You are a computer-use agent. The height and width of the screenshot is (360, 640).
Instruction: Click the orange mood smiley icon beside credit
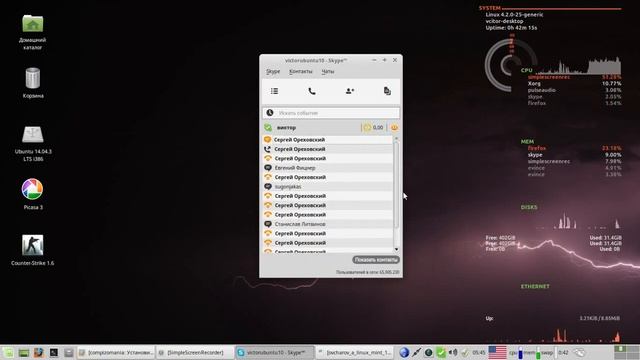point(394,127)
